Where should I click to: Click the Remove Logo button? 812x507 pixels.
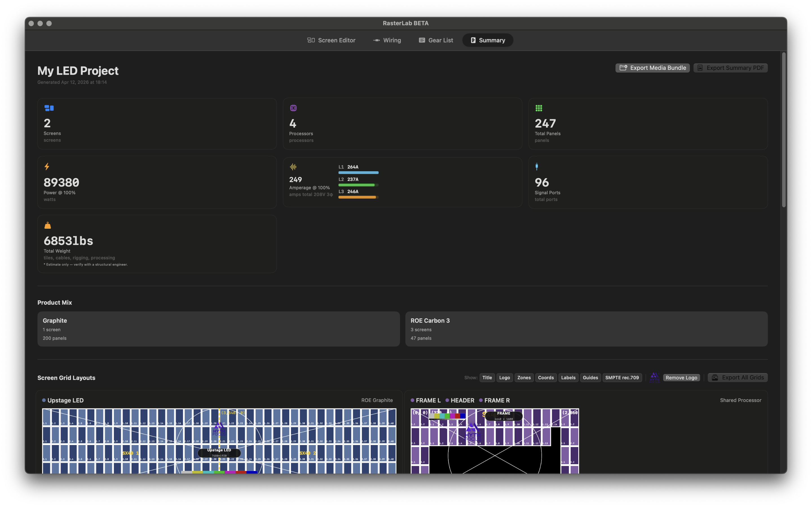(x=681, y=377)
